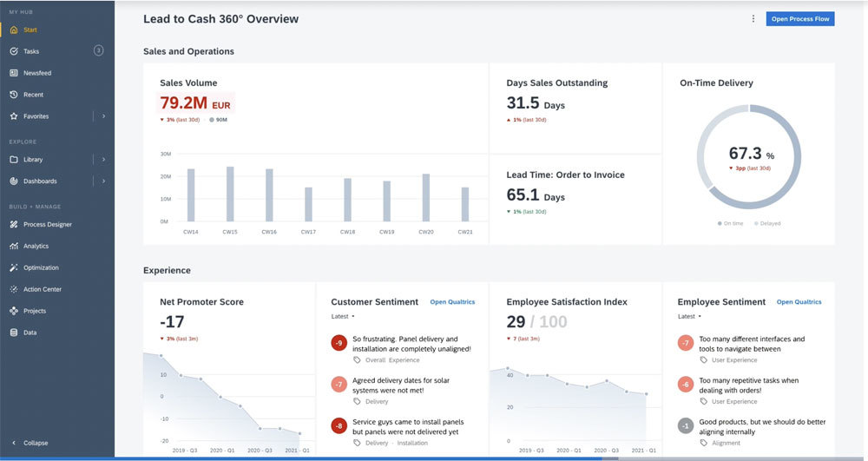This screenshot has width=868, height=461.
Task: Click the Process Designer icon
Action: pyautogui.click(x=14, y=225)
